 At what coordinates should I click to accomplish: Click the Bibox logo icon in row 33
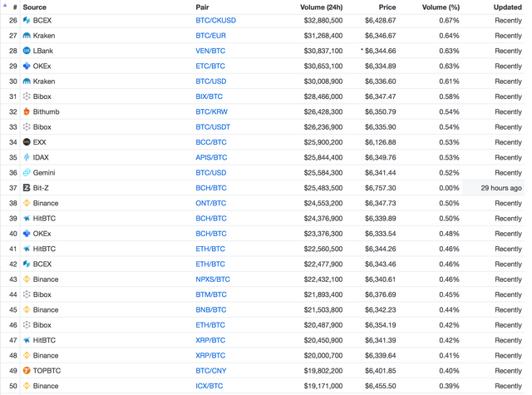(x=27, y=127)
